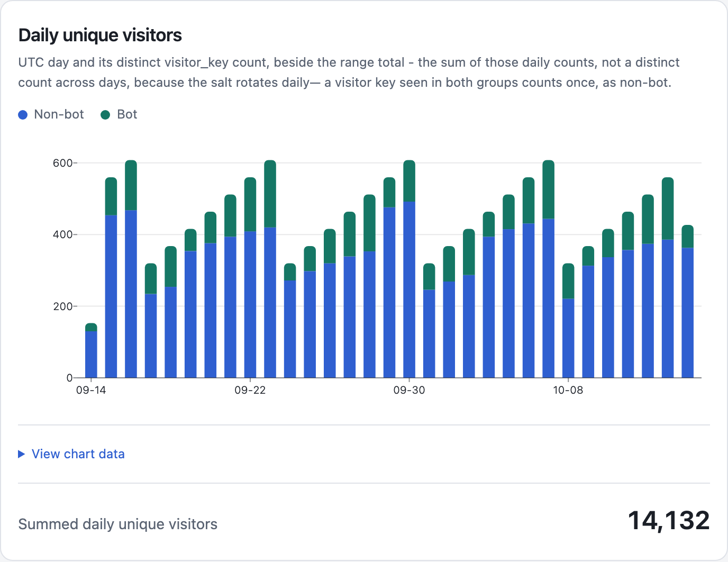Select the bar above the 10-08 label
The width and height of the screenshot is (728, 562).
coord(568,321)
